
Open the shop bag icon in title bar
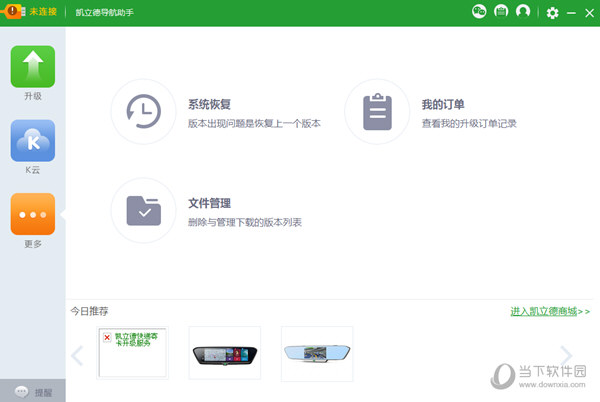point(501,11)
